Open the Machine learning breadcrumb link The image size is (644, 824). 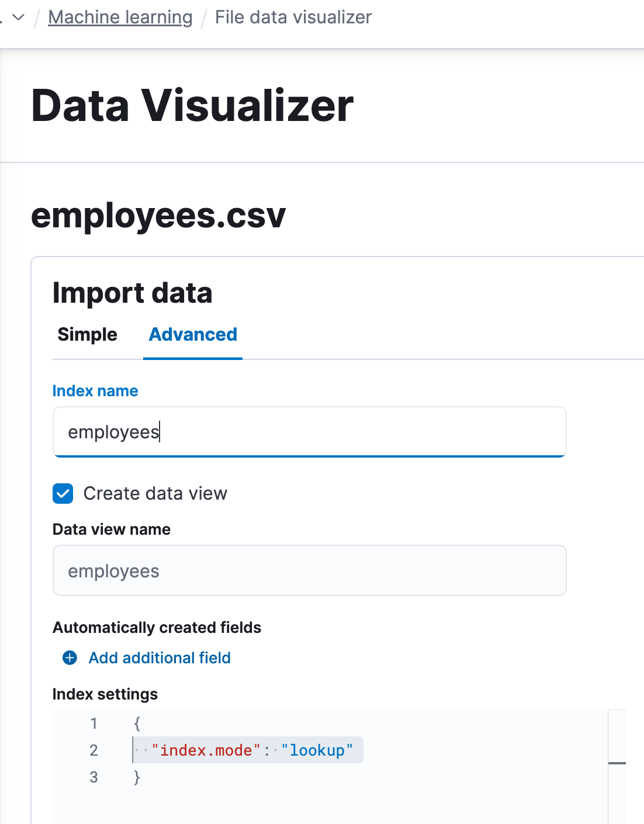point(120,18)
